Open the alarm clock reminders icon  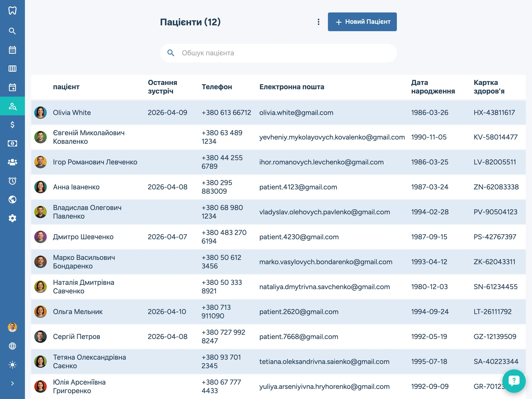coord(12,181)
